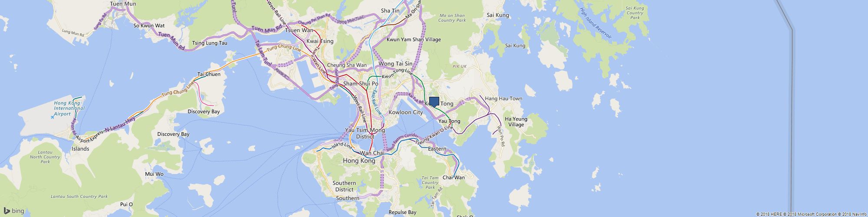The width and height of the screenshot is (868, 217).
Task: Click the Mui Wo label
Action: point(154,174)
